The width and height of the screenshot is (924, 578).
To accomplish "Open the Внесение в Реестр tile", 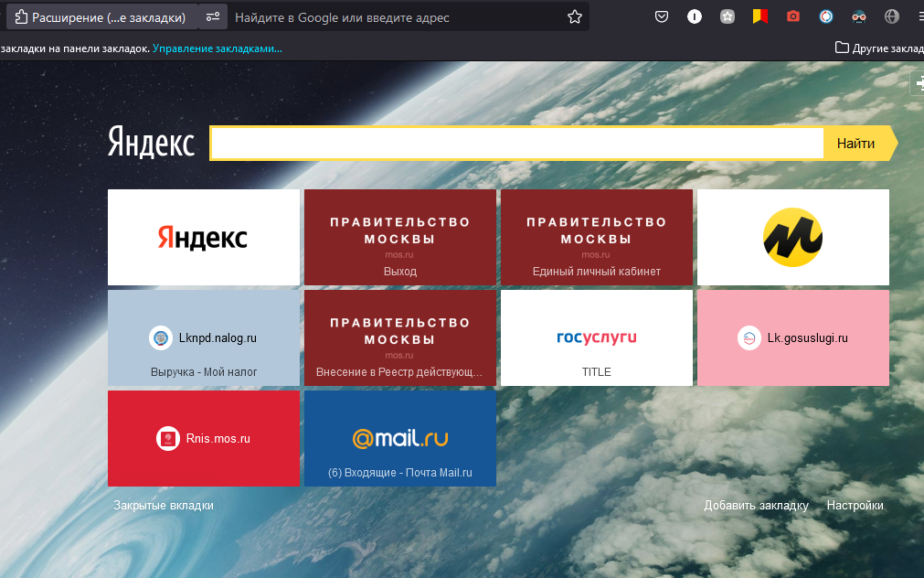I will (400, 338).
